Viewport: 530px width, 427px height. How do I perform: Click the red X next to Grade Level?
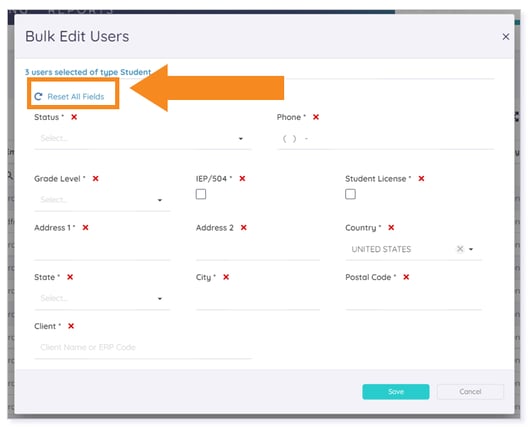(x=96, y=179)
